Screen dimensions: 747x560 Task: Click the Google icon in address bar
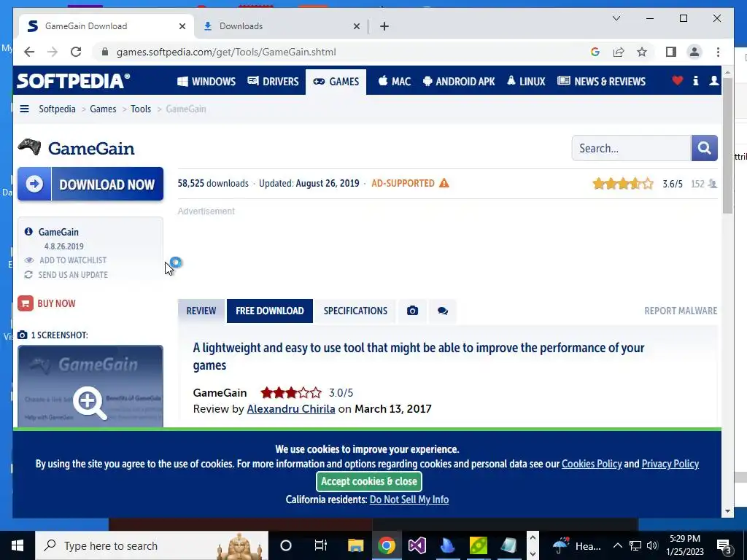[595, 52]
